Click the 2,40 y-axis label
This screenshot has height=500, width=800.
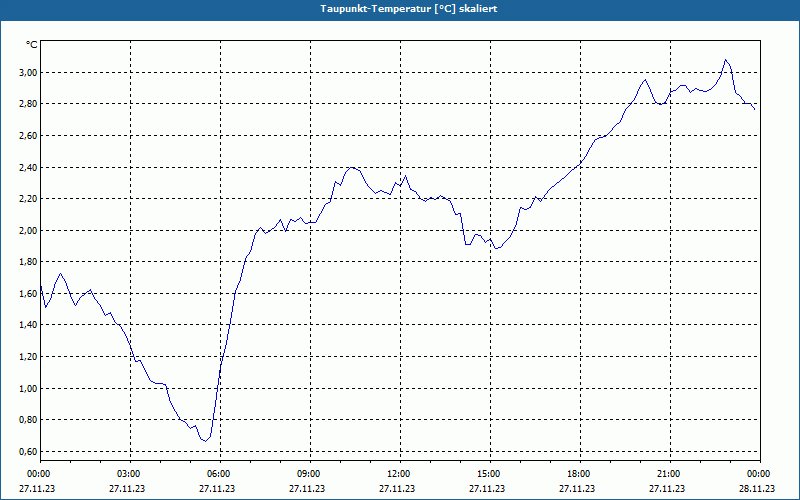[30, 167]
